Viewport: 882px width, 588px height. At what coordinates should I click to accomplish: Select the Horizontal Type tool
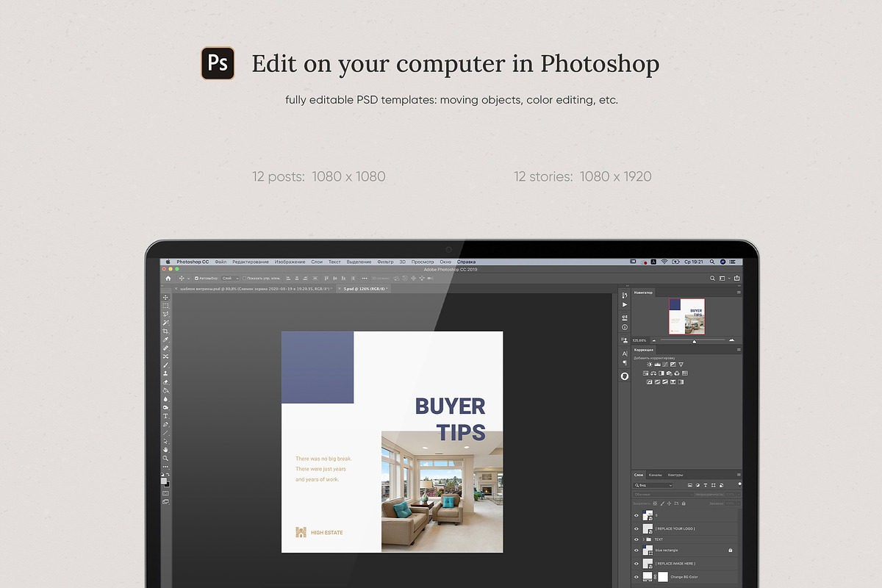166,416
